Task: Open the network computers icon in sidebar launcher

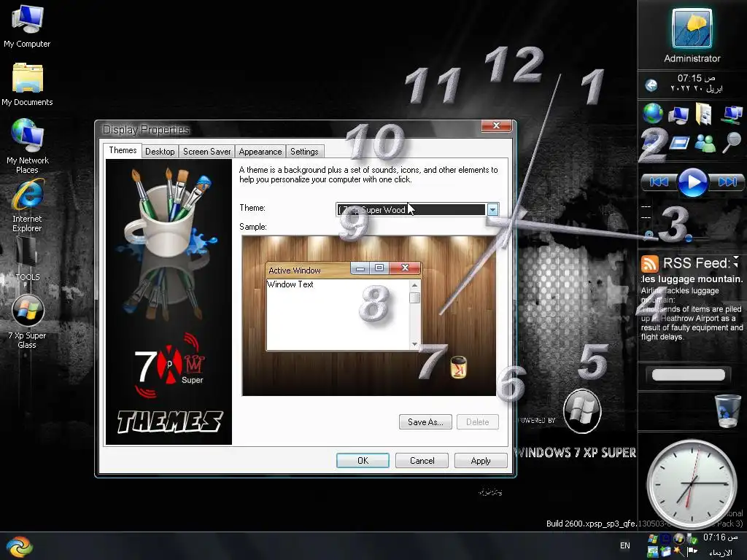Action: (x=732, y=114)
